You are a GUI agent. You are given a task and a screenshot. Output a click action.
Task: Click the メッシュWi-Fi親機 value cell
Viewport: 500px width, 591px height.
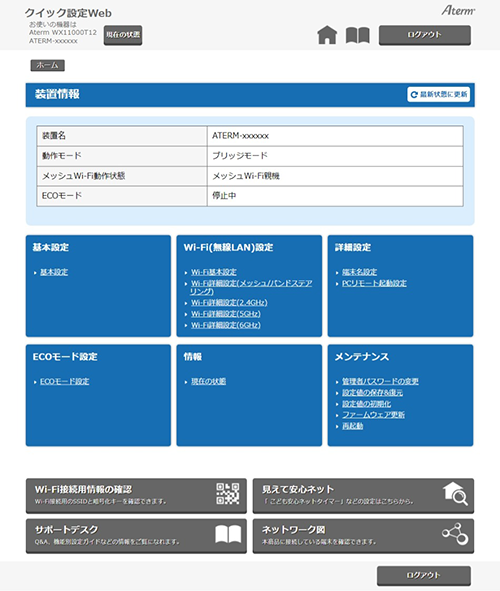pyautogui.click(x=335, y=176)
